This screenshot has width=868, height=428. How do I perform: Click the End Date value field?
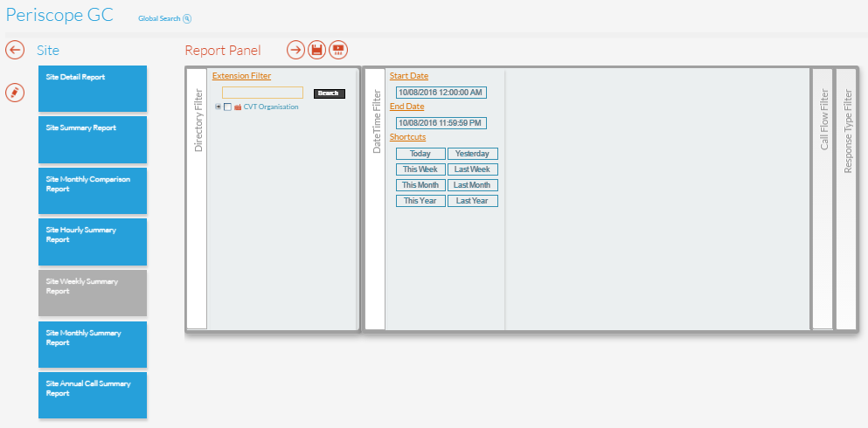(441, 123)
